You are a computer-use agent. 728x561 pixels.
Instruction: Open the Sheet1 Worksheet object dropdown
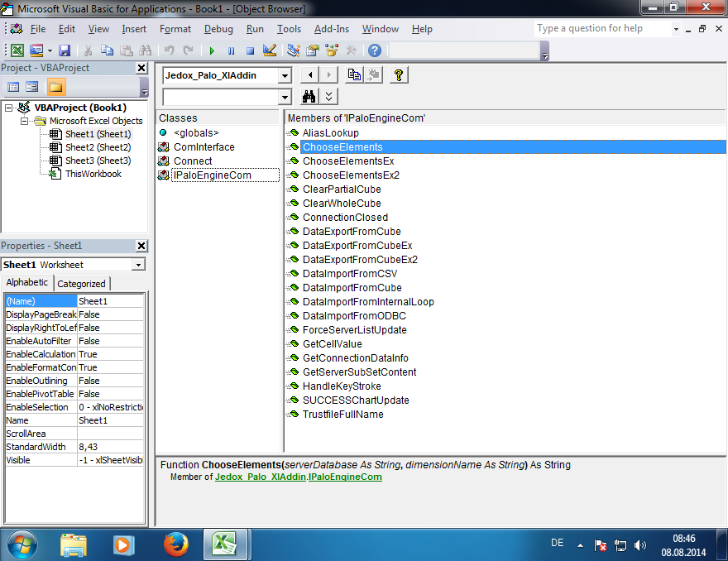tap(138, 265)
